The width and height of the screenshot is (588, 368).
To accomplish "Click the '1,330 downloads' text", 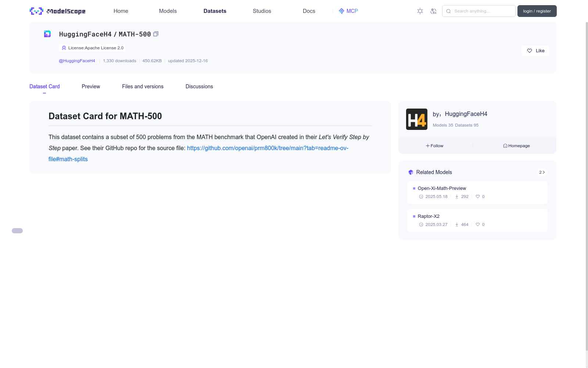I will pos(119,61).
